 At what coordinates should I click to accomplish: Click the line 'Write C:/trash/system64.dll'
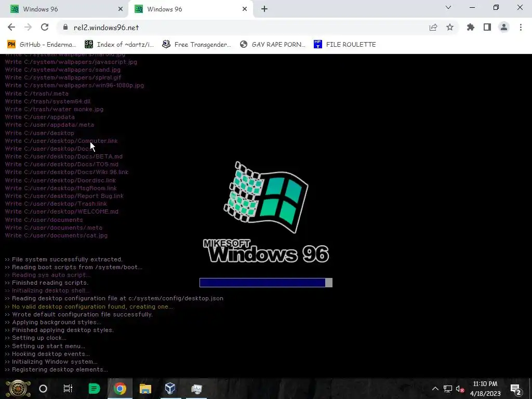(x=47, y=101)
